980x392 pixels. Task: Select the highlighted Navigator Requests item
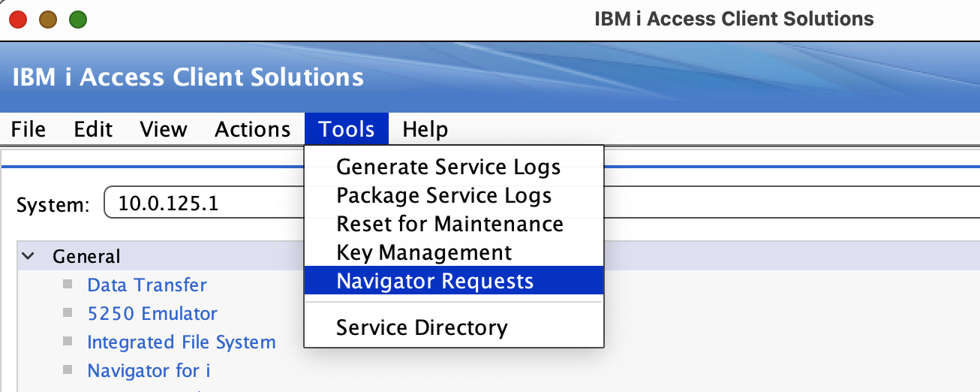434,281
